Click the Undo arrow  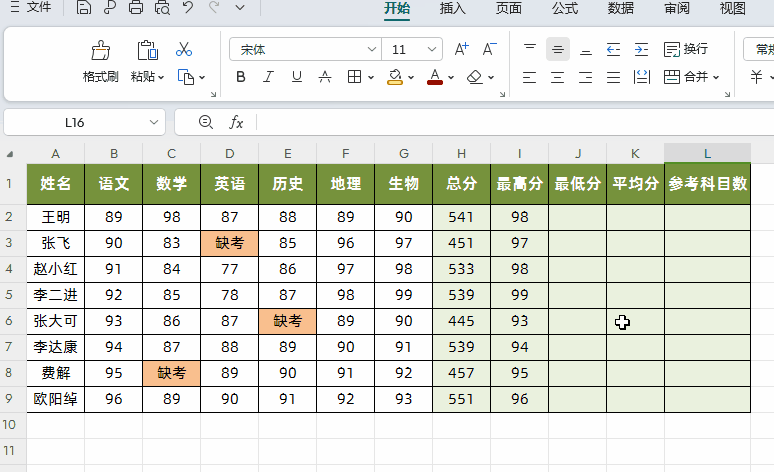(188, 7)
